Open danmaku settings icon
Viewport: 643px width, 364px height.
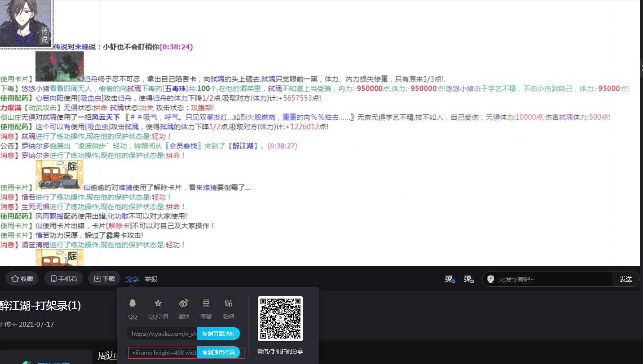(x=469, y=279)
